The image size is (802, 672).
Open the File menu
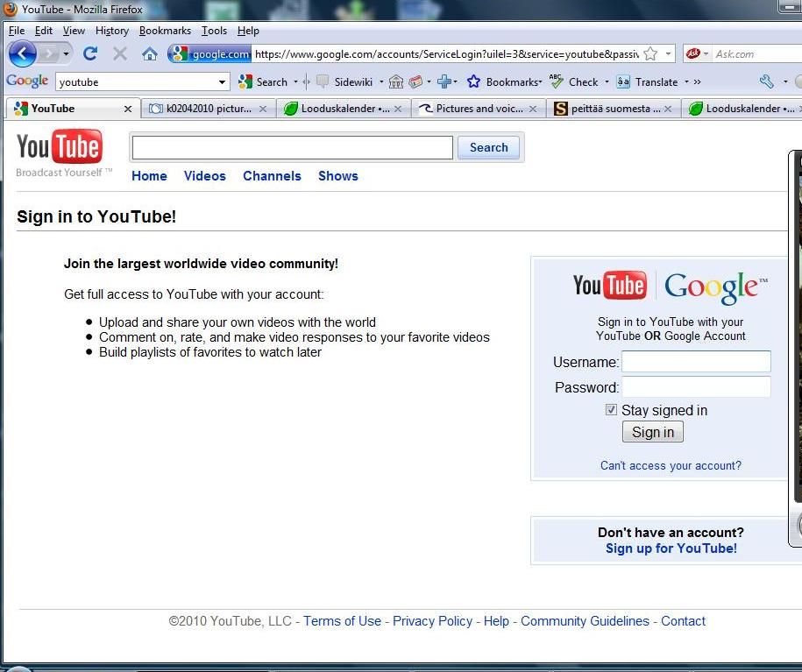(x=17, y=31)
